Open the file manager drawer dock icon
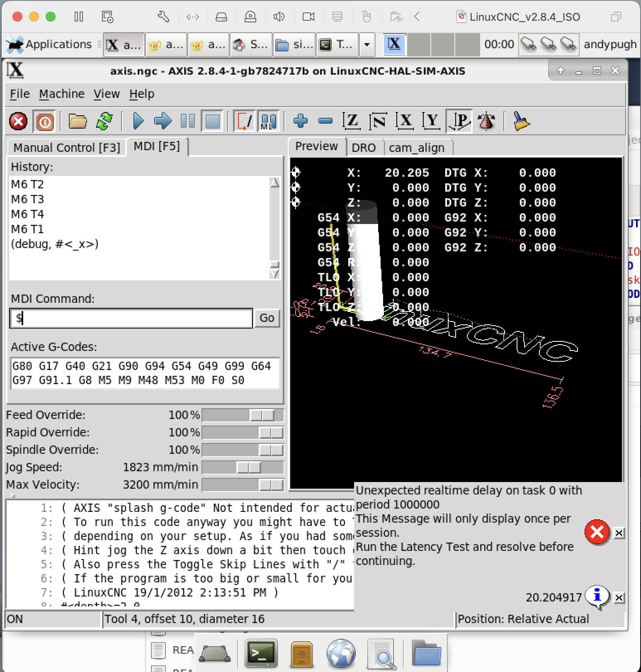Viewport: 641px width, 672px height. pyautogui.click(x=301, y=654)
